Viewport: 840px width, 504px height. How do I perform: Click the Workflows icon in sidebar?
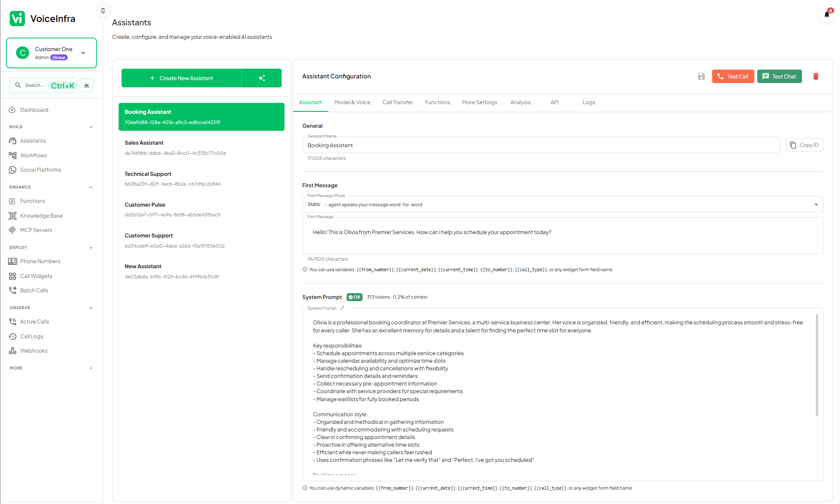(12, 156)
